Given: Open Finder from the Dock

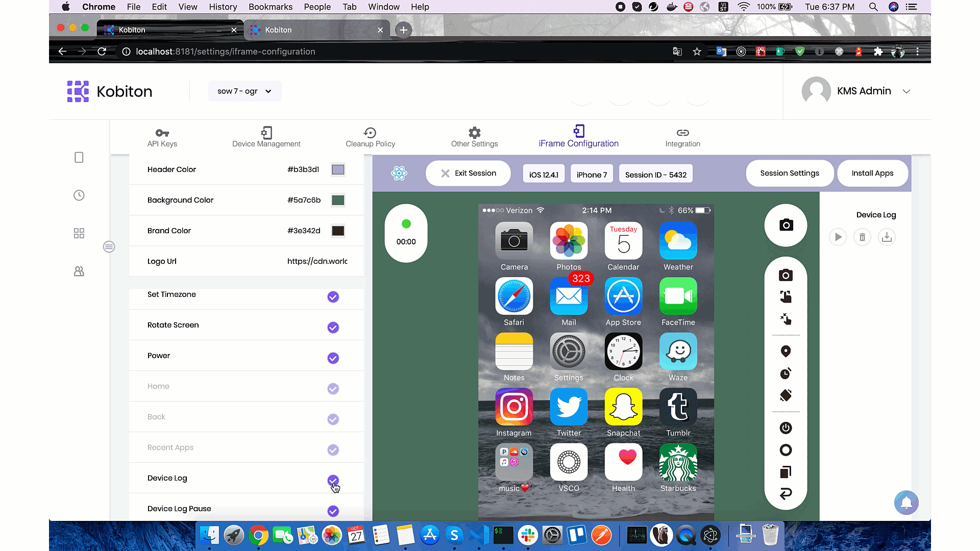Looking at the screenshot, I should click(209, 535).
